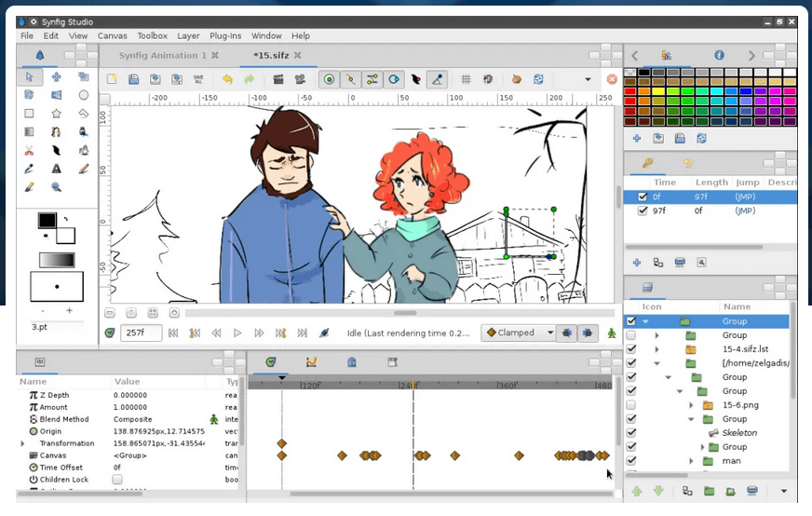Pick the Cutout scissors tool
Screen dimensions: 812x516
point(30,150)
